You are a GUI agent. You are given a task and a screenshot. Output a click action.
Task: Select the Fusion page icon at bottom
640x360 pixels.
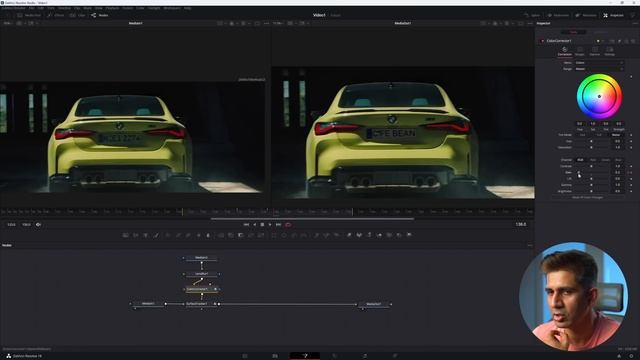pyautogui.click(x=305, y=356)
